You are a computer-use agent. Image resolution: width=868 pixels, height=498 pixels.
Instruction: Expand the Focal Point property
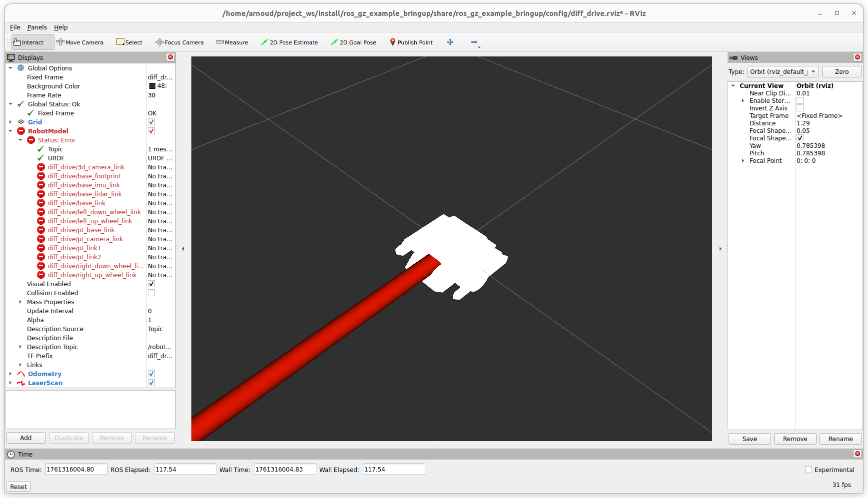(x=743, y=161)
